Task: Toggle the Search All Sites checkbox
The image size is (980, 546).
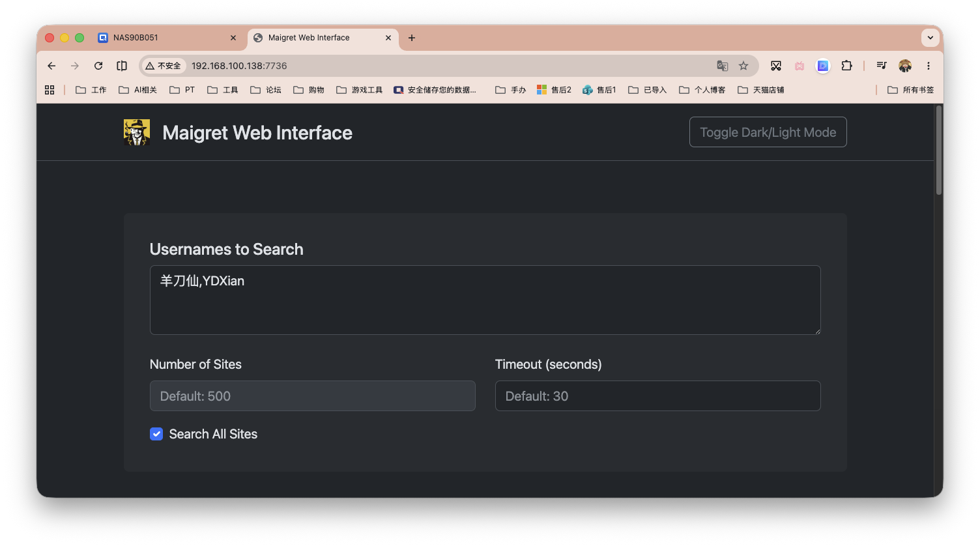Action: pyautogui.click(x=156, y=434)
